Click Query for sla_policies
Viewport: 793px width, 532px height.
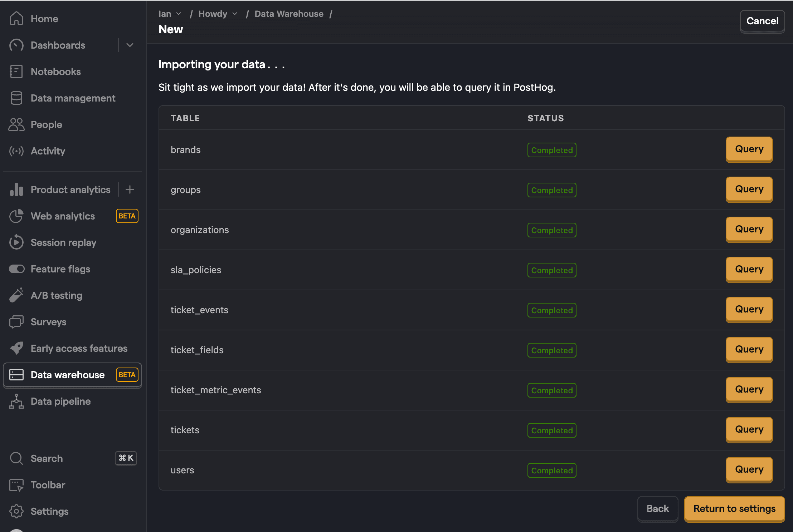(x=749, y=269)
